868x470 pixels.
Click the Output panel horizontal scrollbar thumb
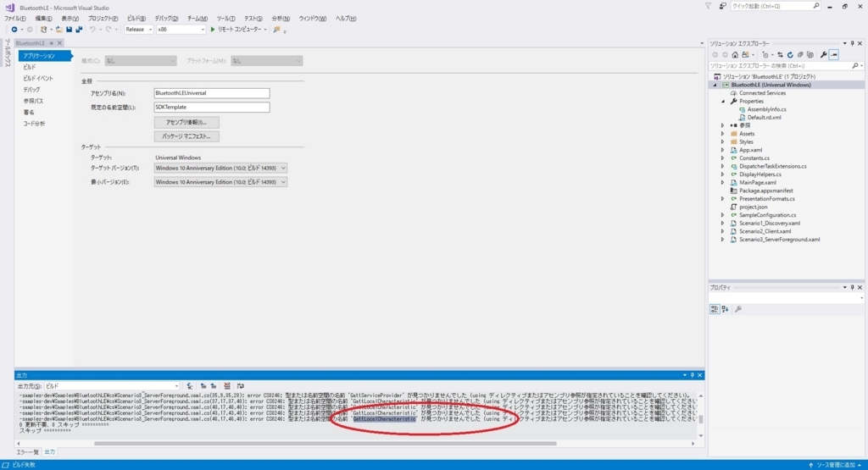[x=325, y=444]
